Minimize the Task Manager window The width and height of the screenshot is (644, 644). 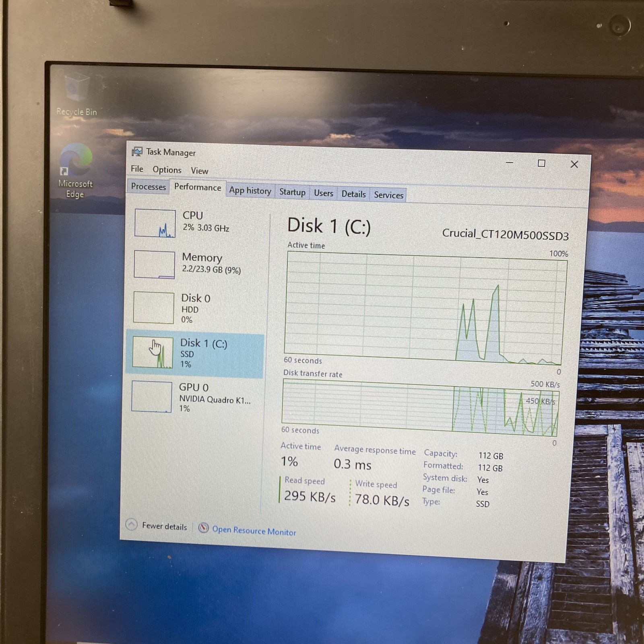(509, 162)
